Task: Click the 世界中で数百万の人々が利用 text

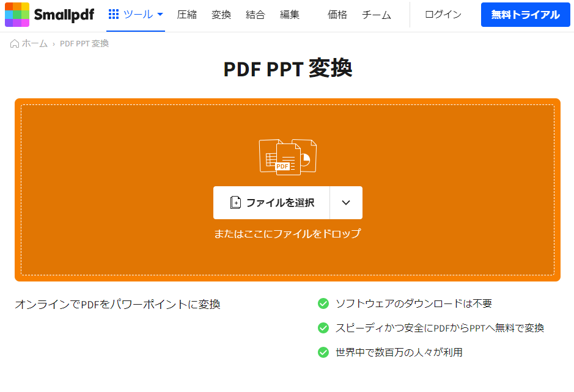Action: [x=399, y=352]
